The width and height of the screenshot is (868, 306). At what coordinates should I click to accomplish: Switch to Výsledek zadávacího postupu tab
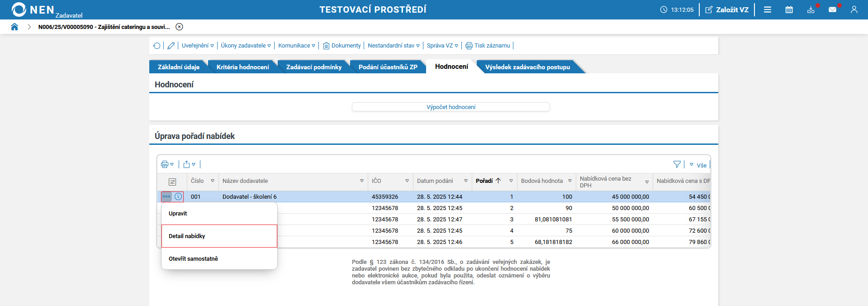(x=527, y=67)
